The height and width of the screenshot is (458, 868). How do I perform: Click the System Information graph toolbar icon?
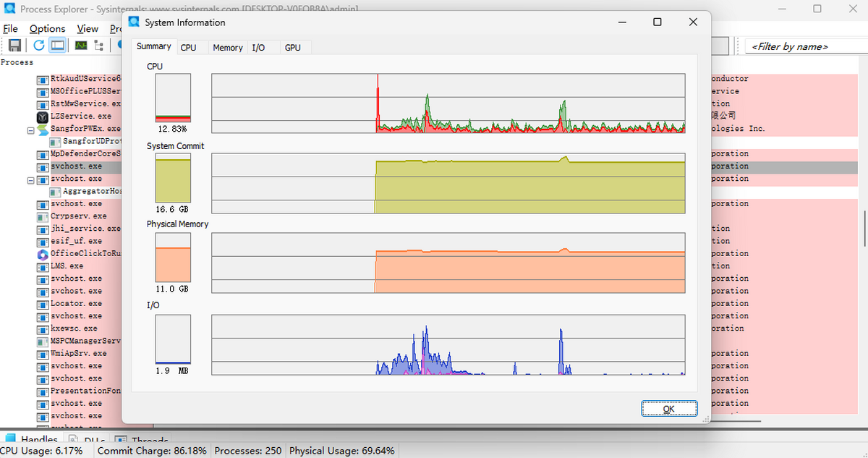(x=81, y=45)
